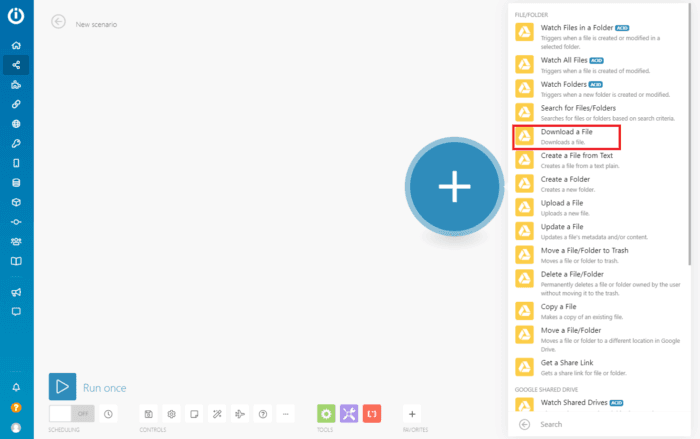Screen dimensions: 700x439
Task: Select Watch Shared Drives module
Action: pyautogui.click(x=598, y=404)
